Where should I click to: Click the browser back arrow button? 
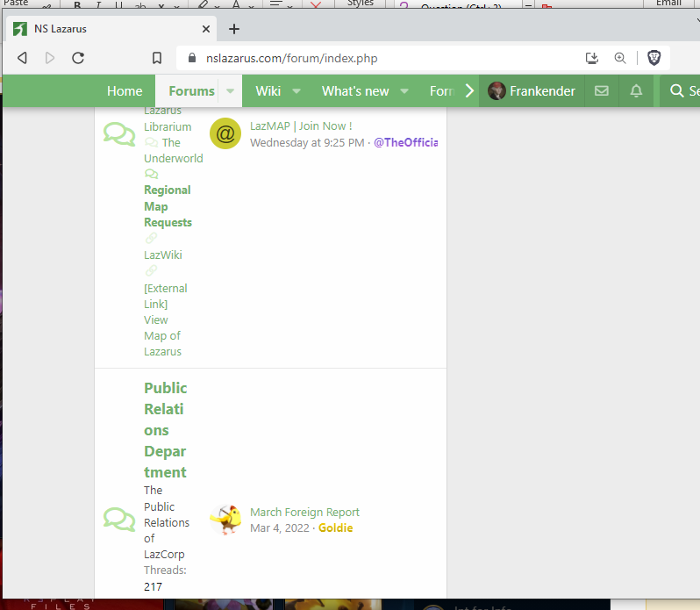[22, 58]
